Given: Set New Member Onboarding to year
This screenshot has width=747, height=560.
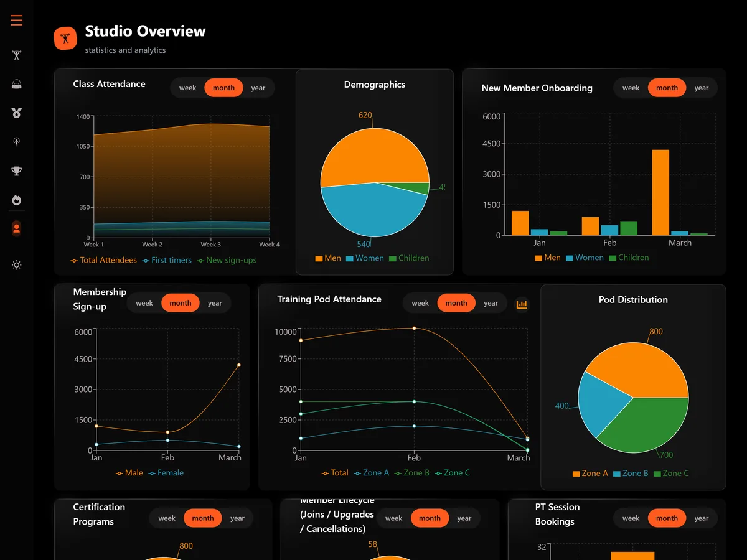Looking at the screenshot, I should click(x=702, y=88).
